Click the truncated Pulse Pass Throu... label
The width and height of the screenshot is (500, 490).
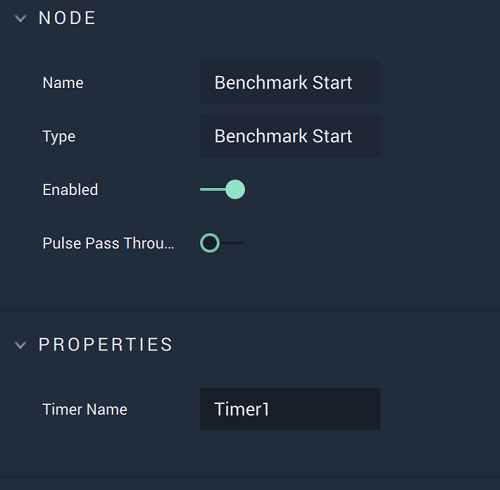coord(108,243)
